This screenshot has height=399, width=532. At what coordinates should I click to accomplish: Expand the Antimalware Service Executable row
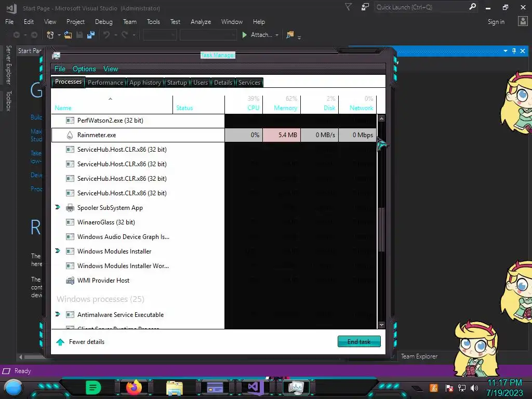[x=58, y=314]
